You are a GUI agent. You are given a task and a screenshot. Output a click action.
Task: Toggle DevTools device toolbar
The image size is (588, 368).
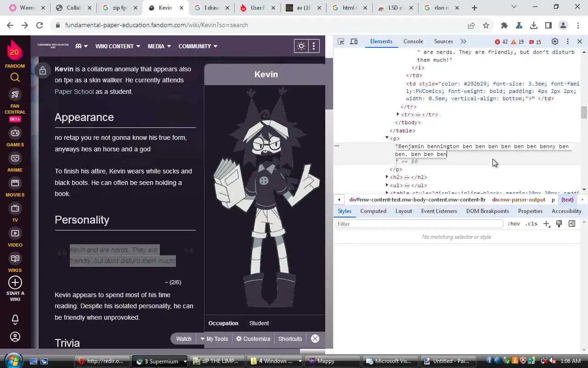354,41
